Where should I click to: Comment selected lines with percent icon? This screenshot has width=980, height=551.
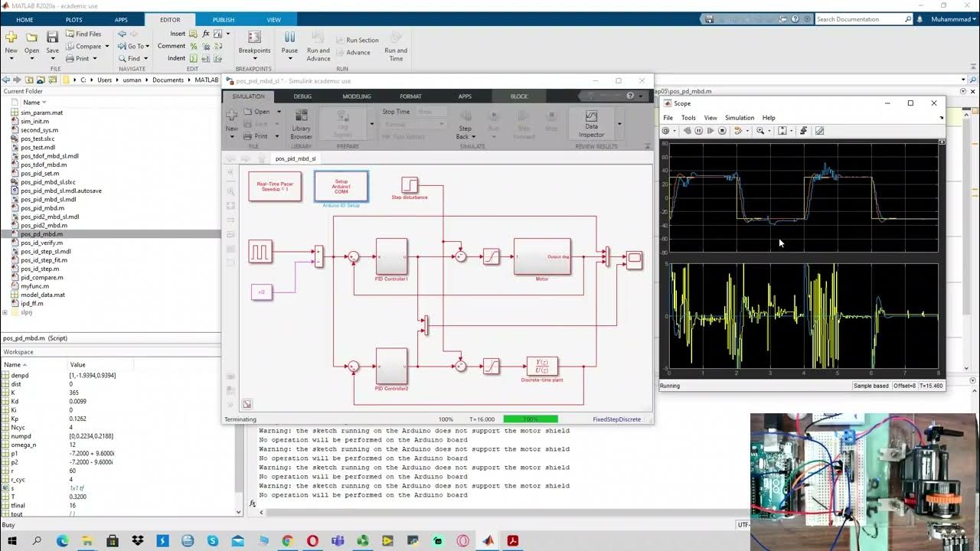(x=194, y=46)
